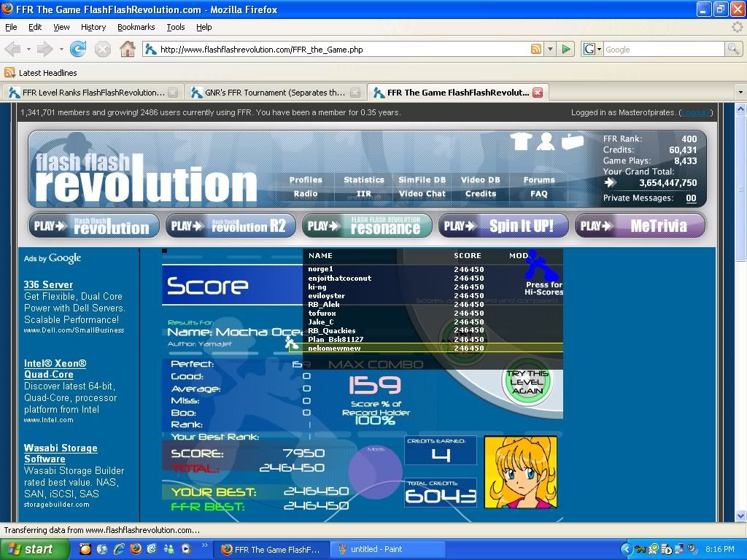The height and width of the screenshot is (560, 747).
Task: Switch to the FFR Level Ranks tab
Action: pos(86,93)
